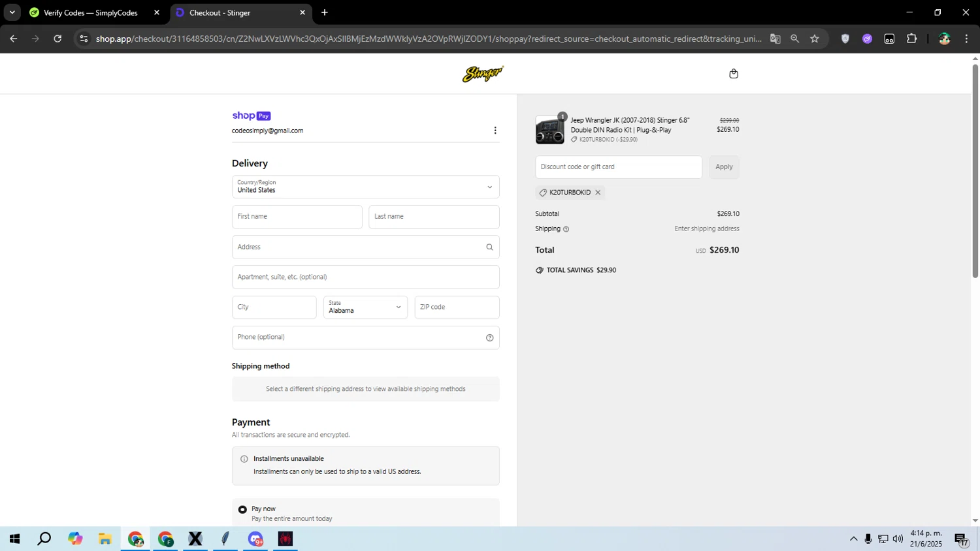
Task: Click the Phone (optional) field
Action: 366,338
